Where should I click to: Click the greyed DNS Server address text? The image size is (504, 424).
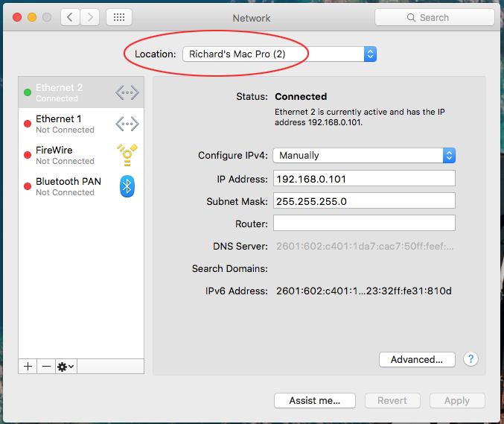[x=365, y=246]
